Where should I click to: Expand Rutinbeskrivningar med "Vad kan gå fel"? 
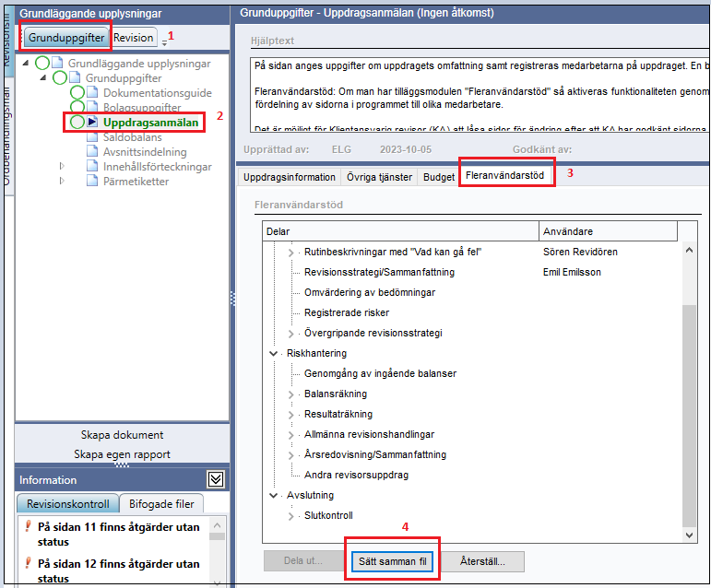[291, 253]
